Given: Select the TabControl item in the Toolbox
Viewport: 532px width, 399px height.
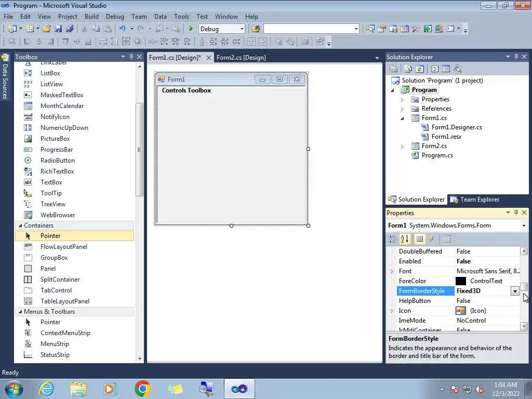Looking at the screenshot, I should click(x=56, y=290).
